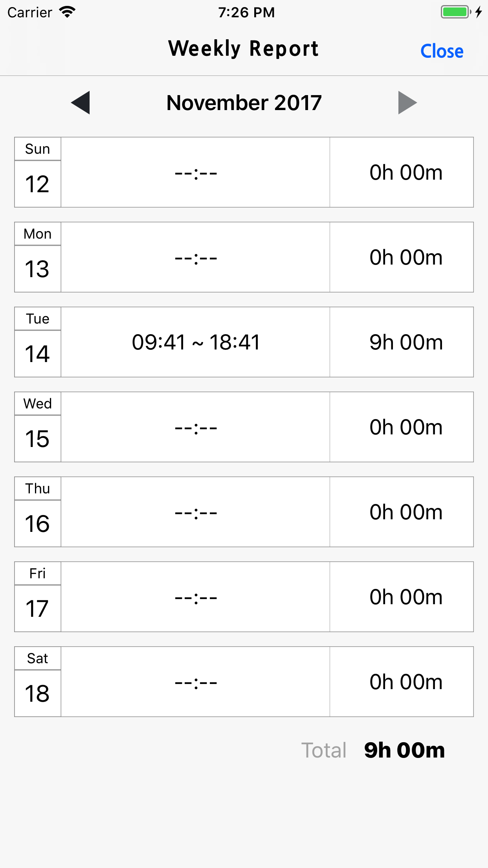
Task: Tap the 9h 00m duration for Tuesday
Action: tap(405, 342)
